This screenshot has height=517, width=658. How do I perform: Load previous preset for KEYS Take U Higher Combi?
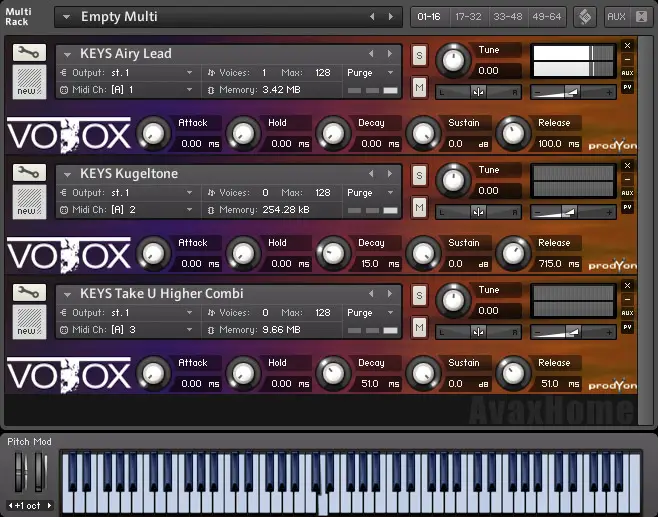tap(371, 294)
